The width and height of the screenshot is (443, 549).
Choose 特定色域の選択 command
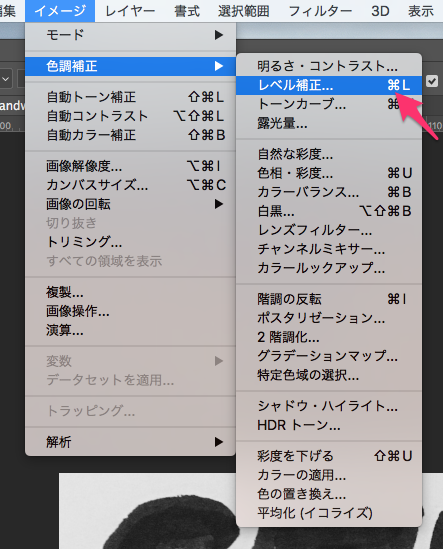point(329,375)
